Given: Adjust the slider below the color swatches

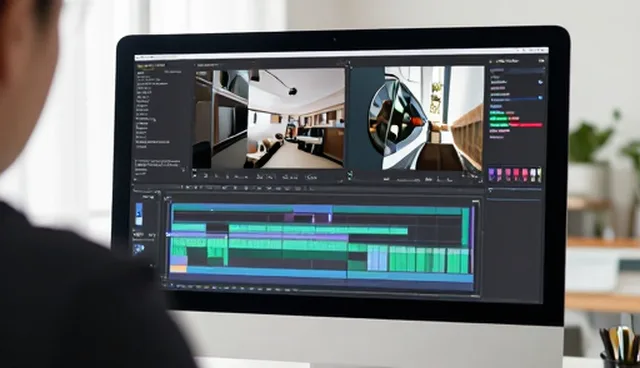Looking at the screenshot, I should (x=515, y=190).
